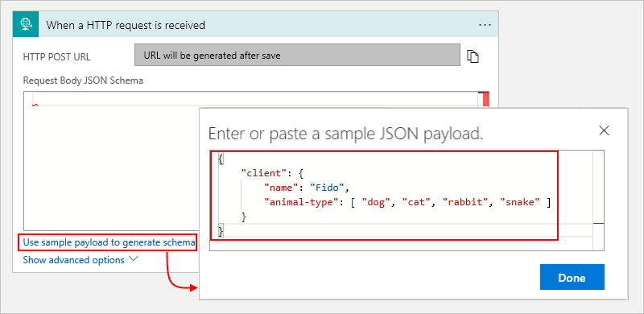Click the "cat" array value
Screen dimensions: 644x314
415,202
